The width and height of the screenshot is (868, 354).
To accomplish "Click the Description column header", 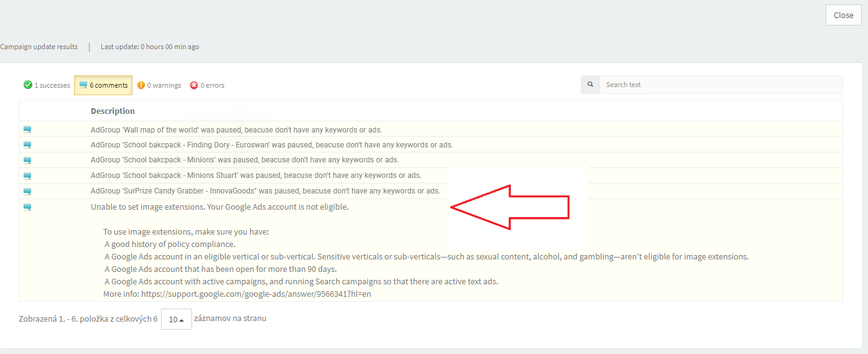I will coord(113,111).
